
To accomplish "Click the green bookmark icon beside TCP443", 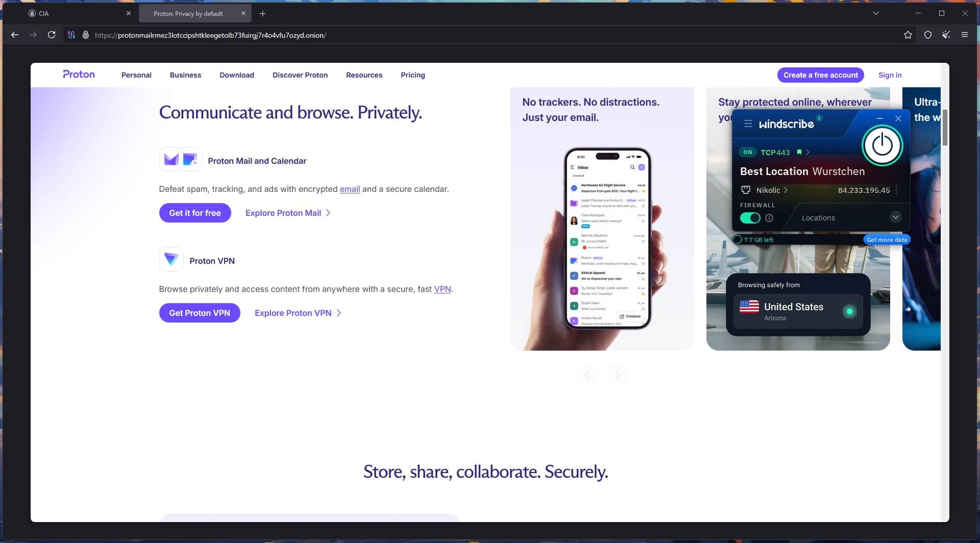I will pos(799,152).
